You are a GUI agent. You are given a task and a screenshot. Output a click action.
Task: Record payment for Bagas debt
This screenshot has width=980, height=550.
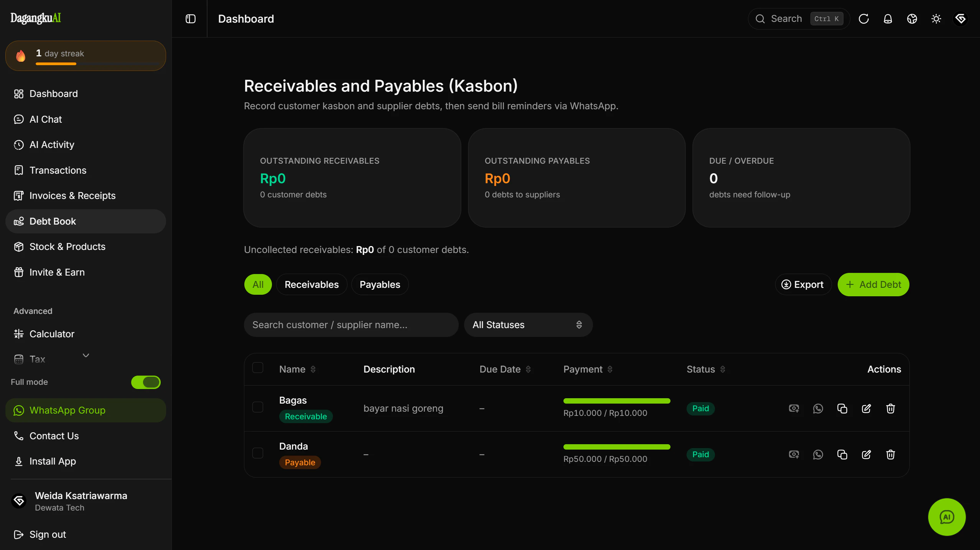[794, 408]
